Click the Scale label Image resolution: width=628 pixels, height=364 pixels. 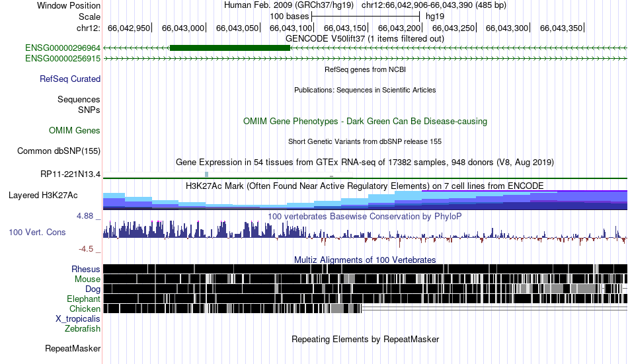coord(89,17)
